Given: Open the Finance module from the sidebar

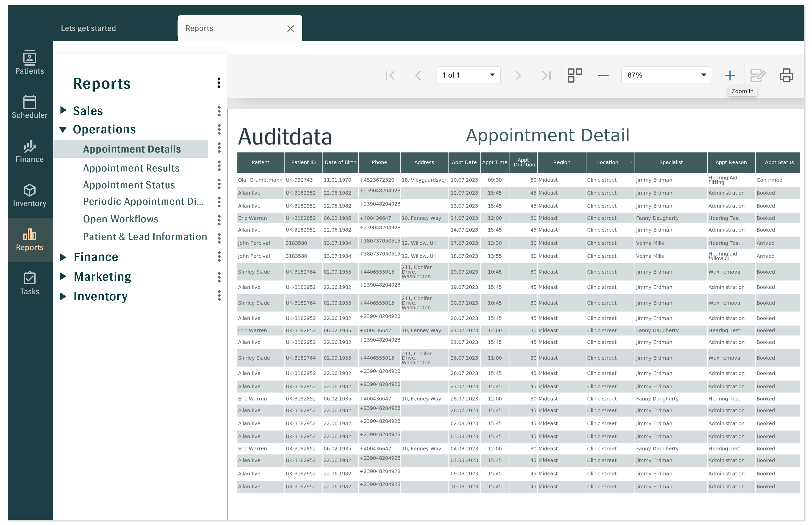Looking at the screenshot, I should [x=29, y=151].
